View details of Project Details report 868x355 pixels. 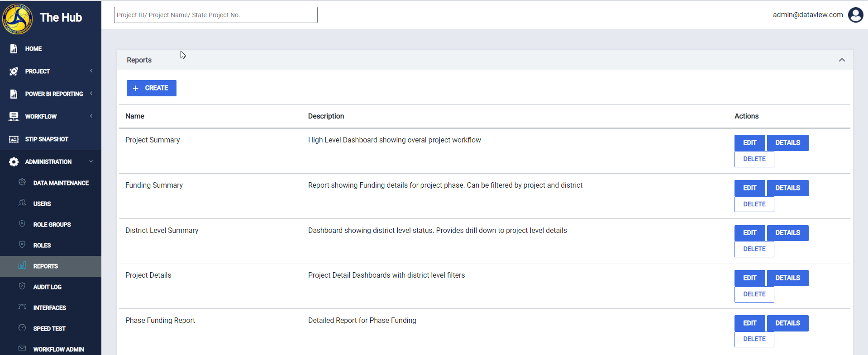point(787,278)
